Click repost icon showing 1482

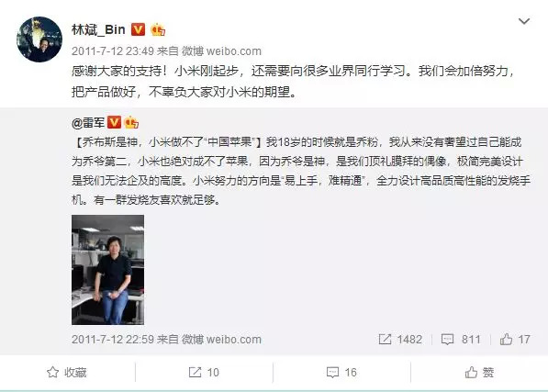pos(386,340)
